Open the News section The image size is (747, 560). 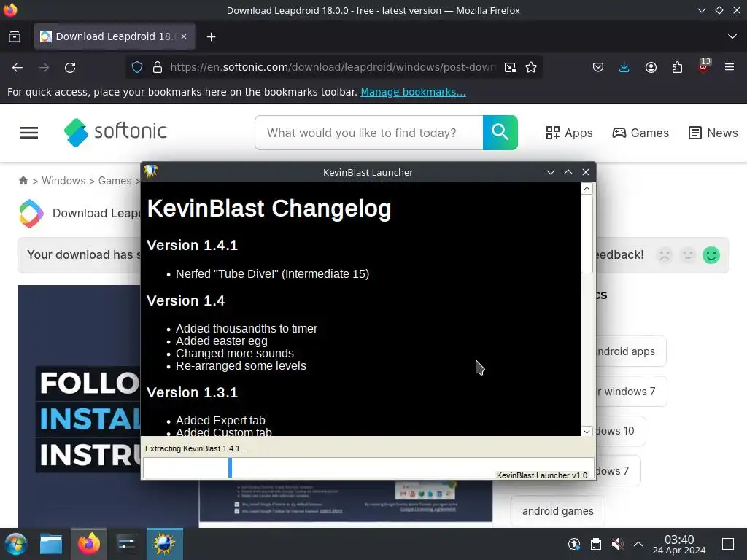coord(713,133)
